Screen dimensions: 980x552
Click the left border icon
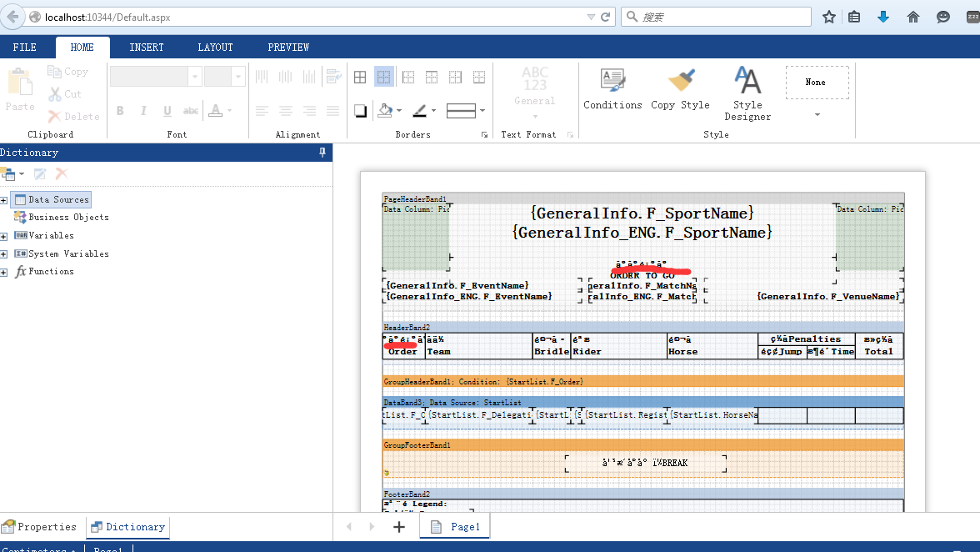pos(408,77)
